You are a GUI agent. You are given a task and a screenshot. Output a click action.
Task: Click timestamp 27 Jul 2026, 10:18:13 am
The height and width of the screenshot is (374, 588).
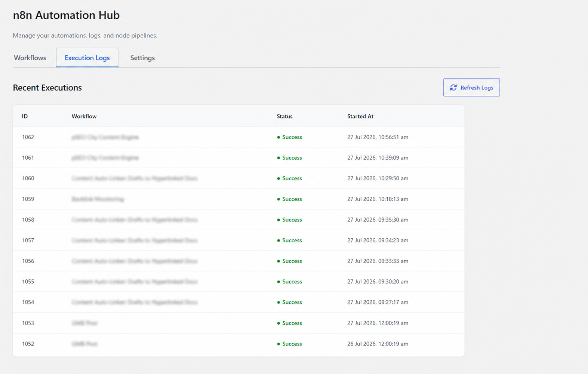click(x=378, y=199)
